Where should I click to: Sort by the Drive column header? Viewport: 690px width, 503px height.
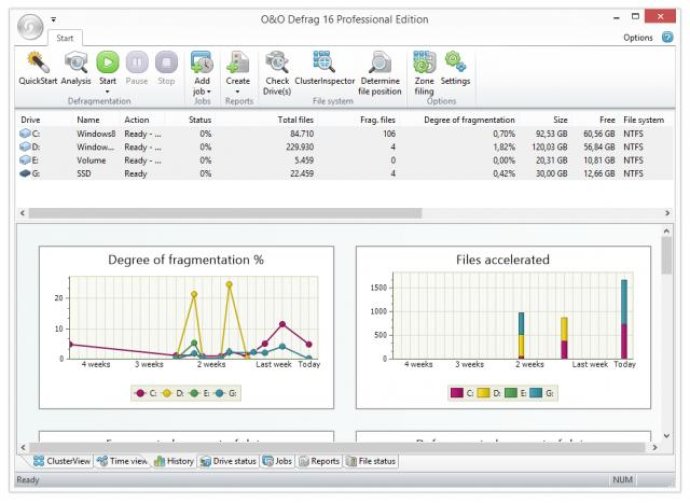tap(30, 120)
